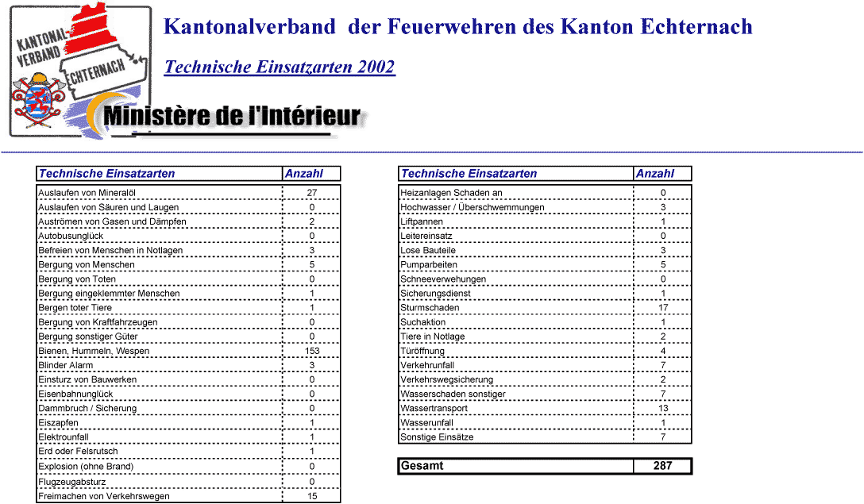This screenshot has width=864, height=504.
Task: Click the Sturmschaden row label
Action: (430, 307)
